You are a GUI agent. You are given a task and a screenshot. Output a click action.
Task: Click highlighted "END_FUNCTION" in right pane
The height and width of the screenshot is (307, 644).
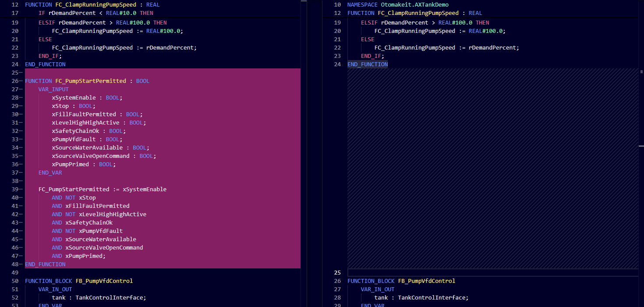click(x=368, y=64)
